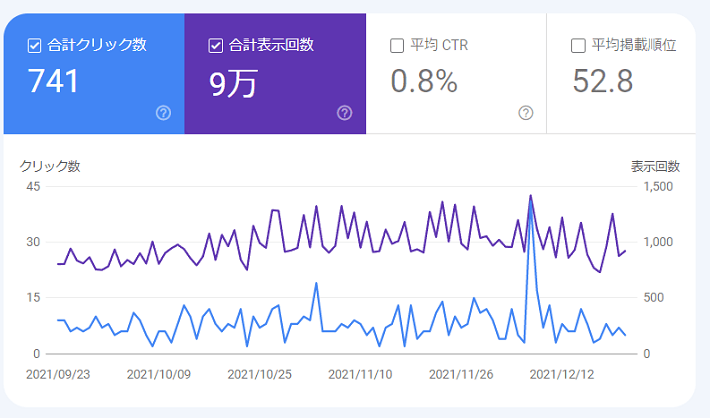Open help icon on 合計クリック数 card

pyautogui.click(x=163, y=113)
